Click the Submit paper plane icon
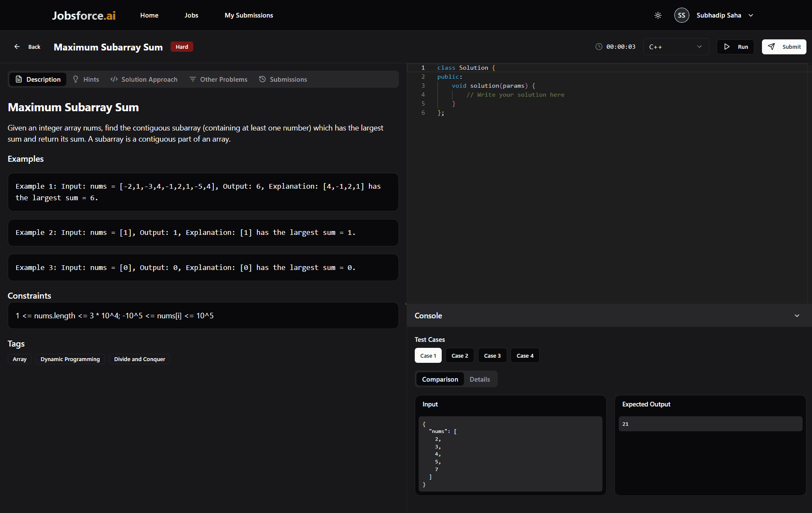Image resolution: width=812 pixels, height=513 pixels. pyautogui.click(x=771, y=47)
